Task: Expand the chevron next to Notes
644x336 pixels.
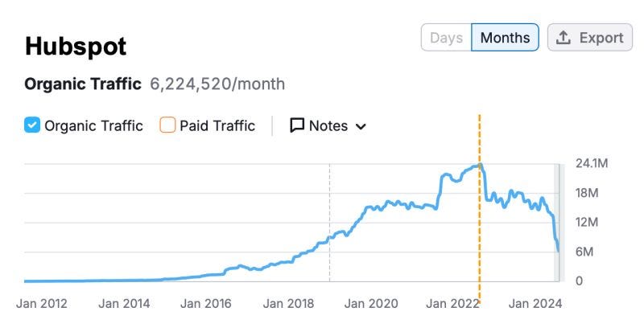Action: click(361, 126)
